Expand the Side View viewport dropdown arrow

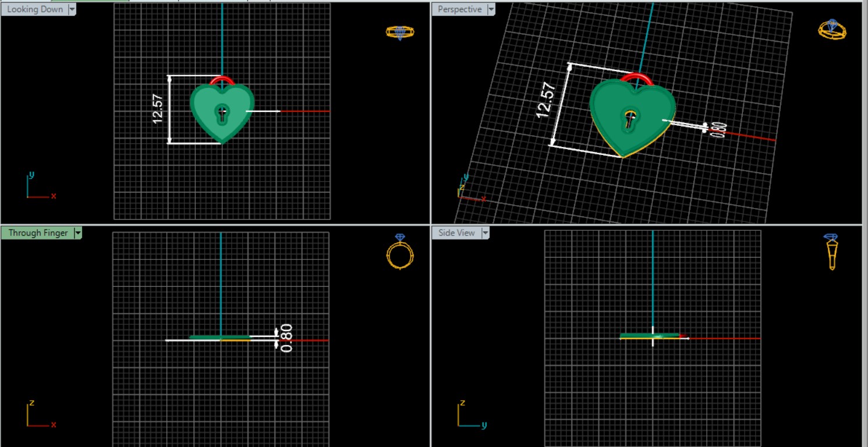[x=484, y=233]
